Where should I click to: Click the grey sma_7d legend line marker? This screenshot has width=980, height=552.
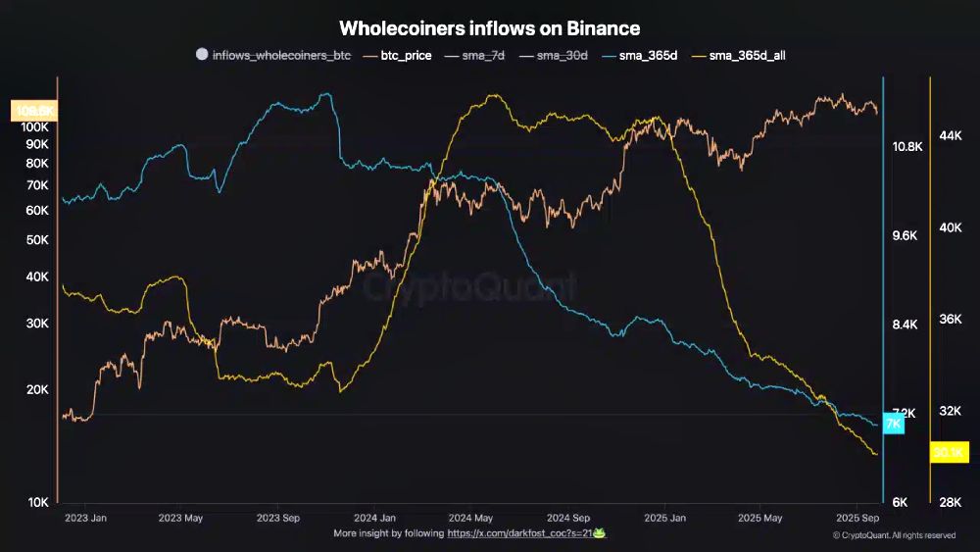[x=449, y=55]
